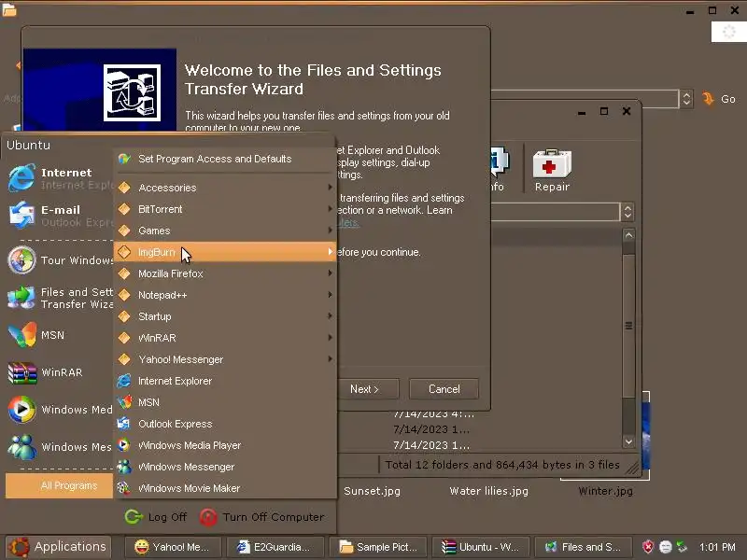Switch to Ubuntu - WinRAR taskbar item
Screen dimensions: 747x560
click(481, 547)
